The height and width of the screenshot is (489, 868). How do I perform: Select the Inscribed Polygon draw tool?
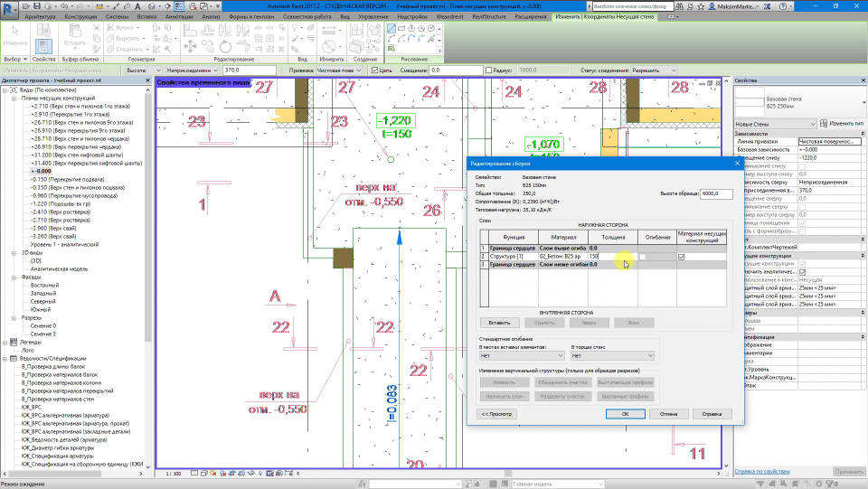point(411,28)
